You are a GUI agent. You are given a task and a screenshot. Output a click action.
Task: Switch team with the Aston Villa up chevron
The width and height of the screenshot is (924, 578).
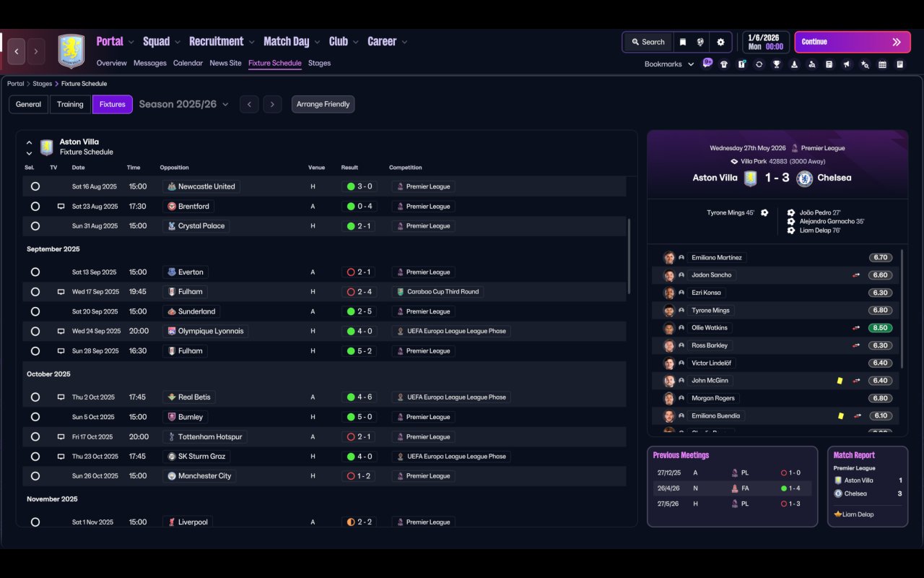29,143
